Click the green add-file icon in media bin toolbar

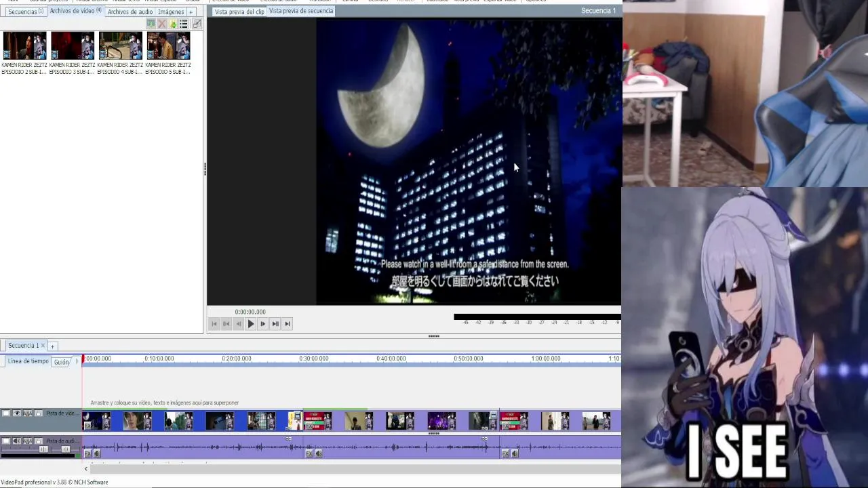coord(173,24)
